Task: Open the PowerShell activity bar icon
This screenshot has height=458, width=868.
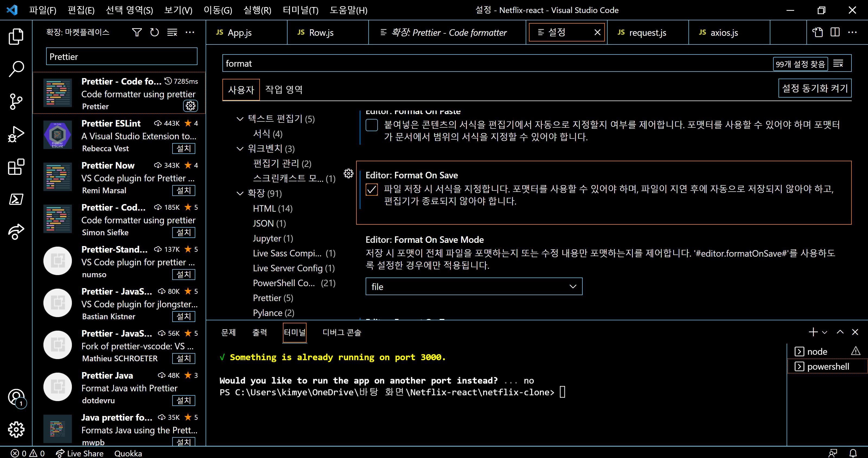Action: 16,199
